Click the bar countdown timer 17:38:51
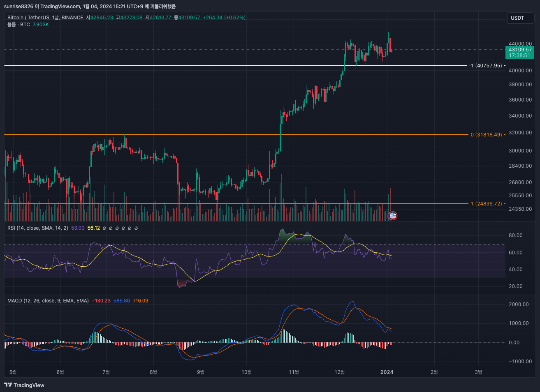 coord(520,55)
